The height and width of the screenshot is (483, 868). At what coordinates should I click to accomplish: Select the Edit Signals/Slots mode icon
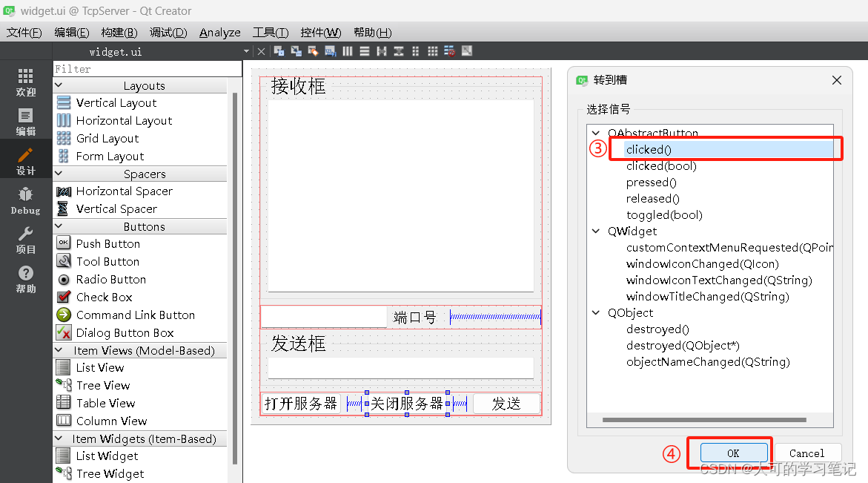tap(295, 50)
